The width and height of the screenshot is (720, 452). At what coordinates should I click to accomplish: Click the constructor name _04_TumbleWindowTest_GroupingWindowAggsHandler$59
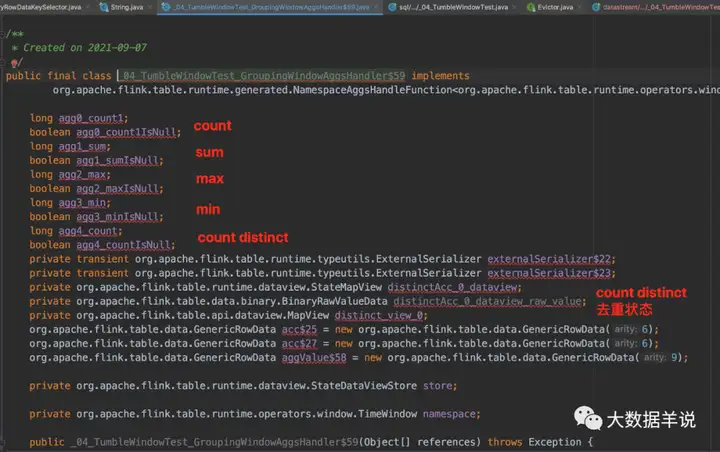[x=214, y=442]
